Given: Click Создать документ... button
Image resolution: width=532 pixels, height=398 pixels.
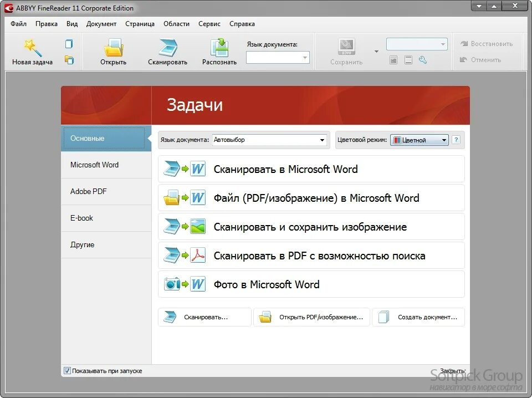Looking at the screenshot, I should 418,317.
